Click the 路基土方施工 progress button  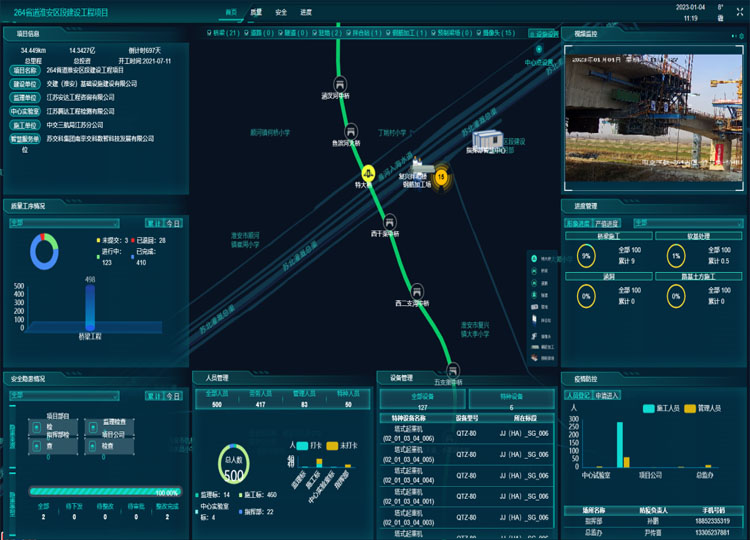point(698,276)
